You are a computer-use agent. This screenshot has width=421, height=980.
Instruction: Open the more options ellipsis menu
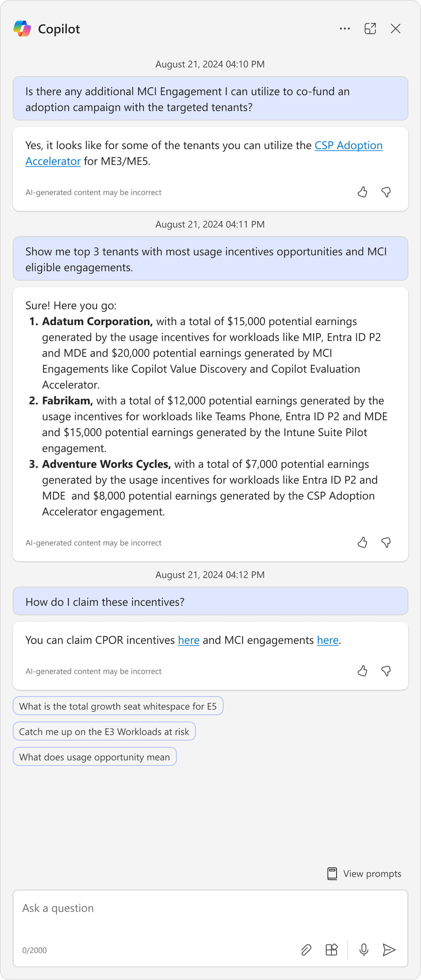[344, 28]
